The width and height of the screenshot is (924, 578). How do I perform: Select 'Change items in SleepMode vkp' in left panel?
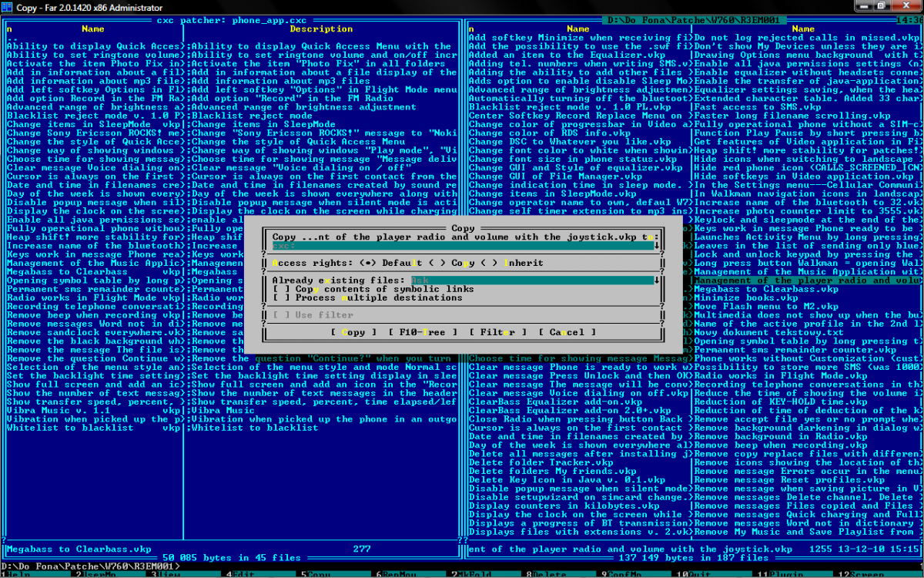click(x=93, y=125)
